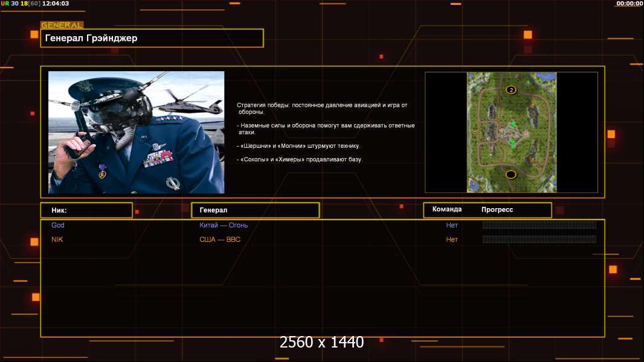Select the Прогресс column heading

[x=497, y=210]
